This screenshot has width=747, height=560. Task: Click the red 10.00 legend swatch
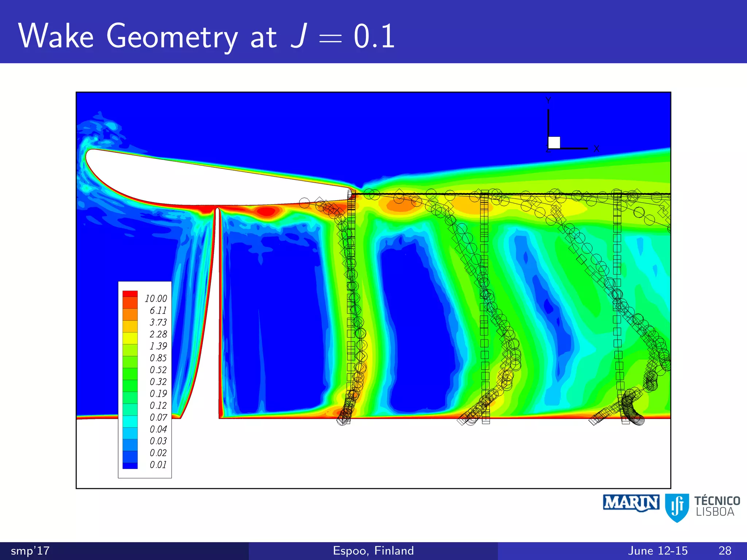(x=130, y=294)
